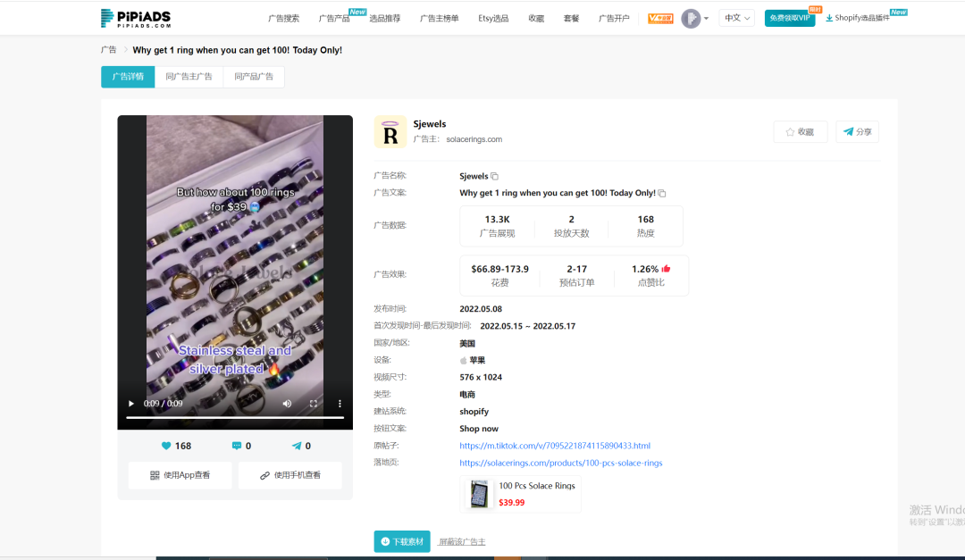This screenshot has height=560, width=965.
Task: Mute the video volume icon
Action: (287, 404)
